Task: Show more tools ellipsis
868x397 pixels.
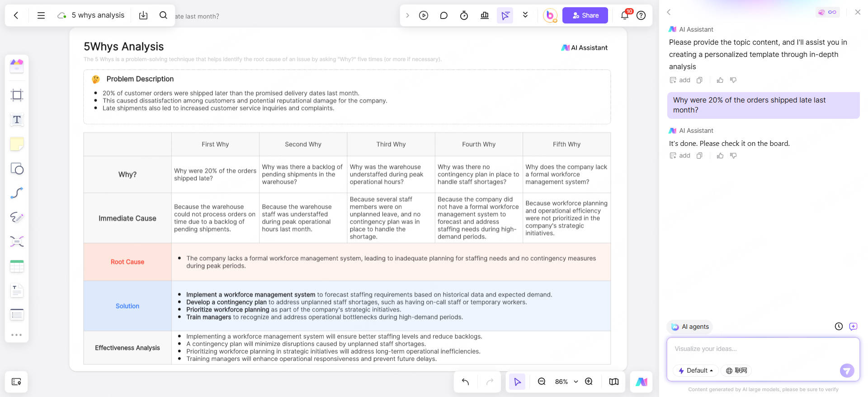Action: 17,335
